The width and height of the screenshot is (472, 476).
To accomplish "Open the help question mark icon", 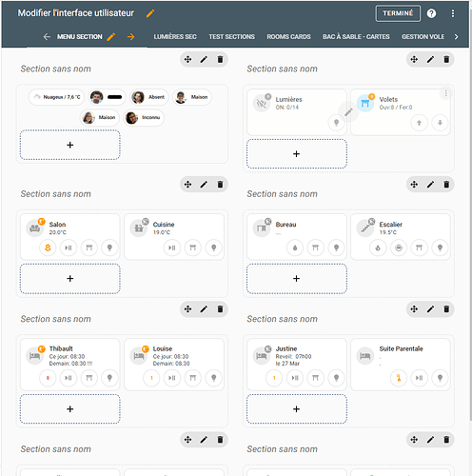I will pos(431,13).
